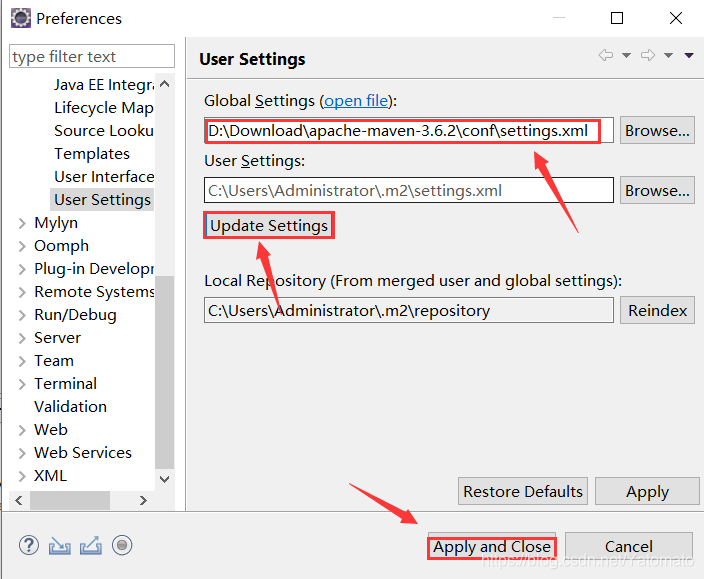Select User Interface in tree
The height and width of the screenshot is (579, 704).
click(104, 177)
